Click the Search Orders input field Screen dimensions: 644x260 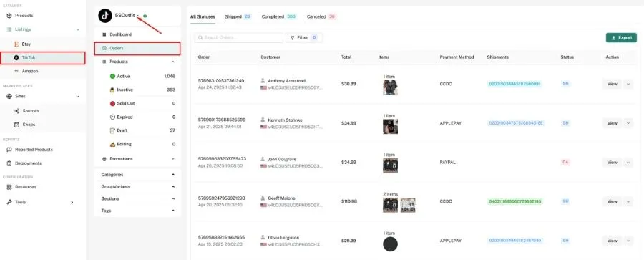[238, 37]
